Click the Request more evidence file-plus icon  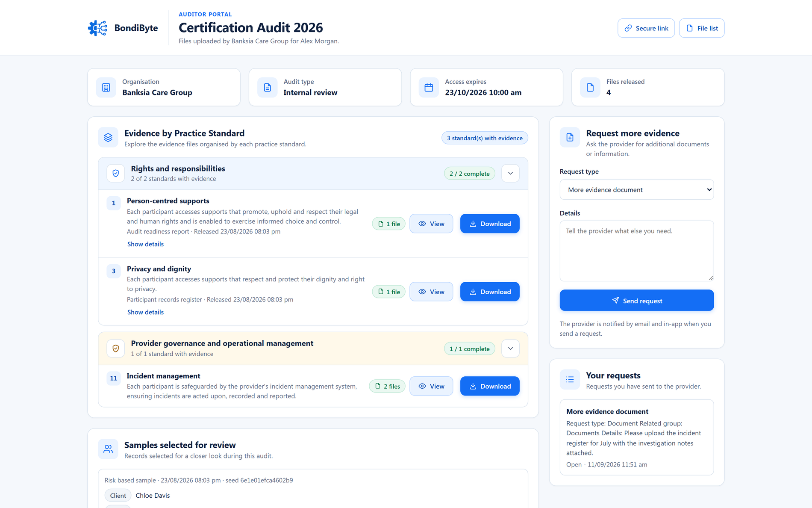570,137
